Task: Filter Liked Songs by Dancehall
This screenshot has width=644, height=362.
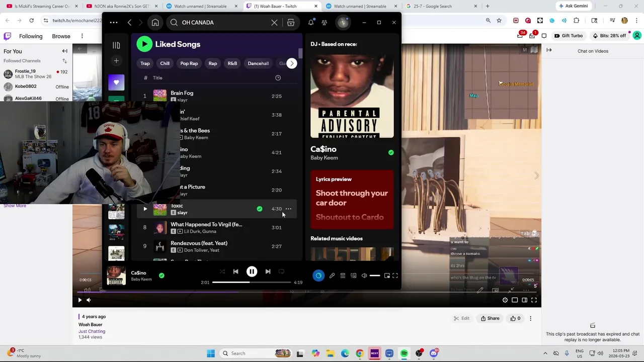Action: point(258,63)
